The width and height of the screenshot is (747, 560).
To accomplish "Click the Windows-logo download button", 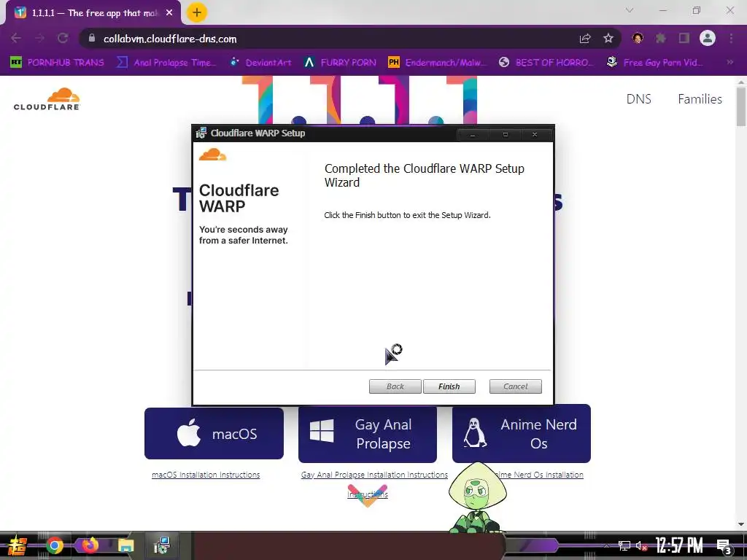I will coord(368,434).
